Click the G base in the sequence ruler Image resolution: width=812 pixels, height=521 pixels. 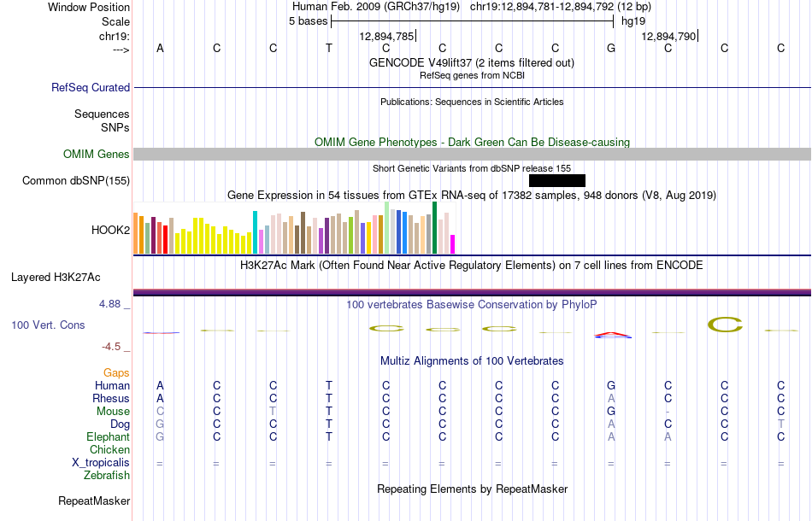click(612, 48)
